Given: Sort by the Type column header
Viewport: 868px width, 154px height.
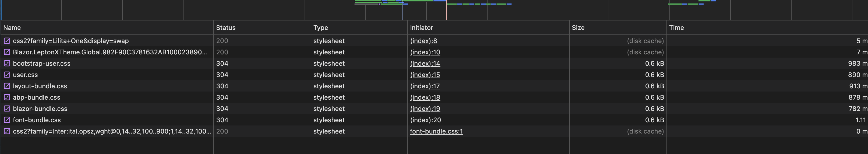Looking at the screenshot, I should point(320,28).
